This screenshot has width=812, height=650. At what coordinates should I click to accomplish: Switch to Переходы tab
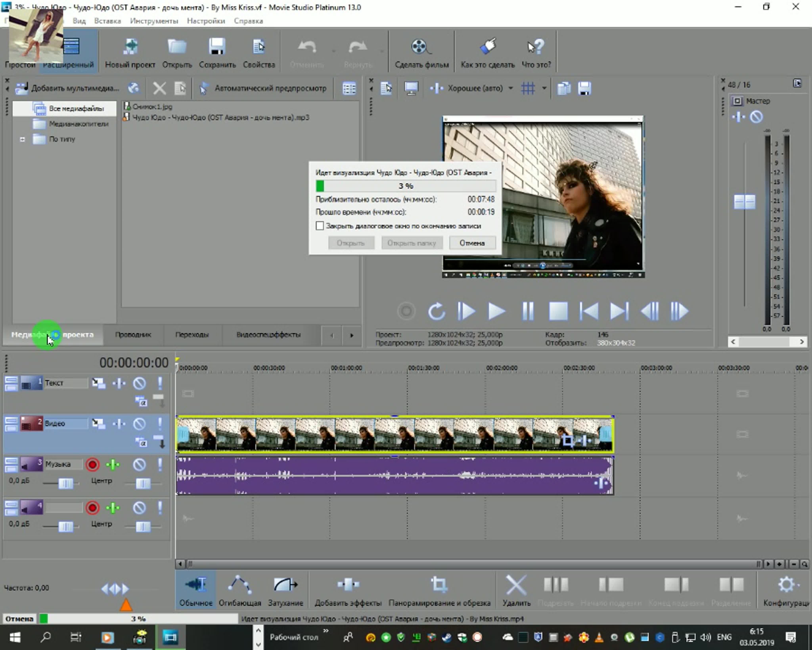tap(192, 335)
